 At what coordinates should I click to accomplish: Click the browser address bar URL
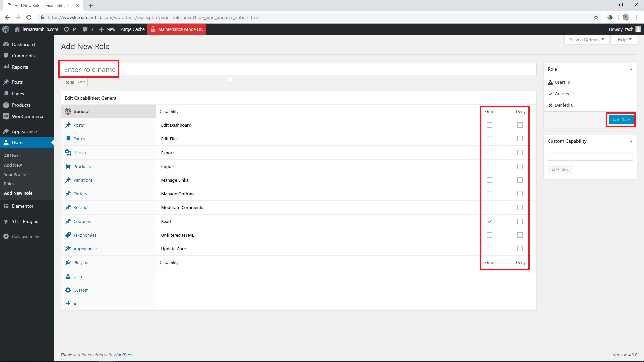pyautogui.click(x=153, y=17)
